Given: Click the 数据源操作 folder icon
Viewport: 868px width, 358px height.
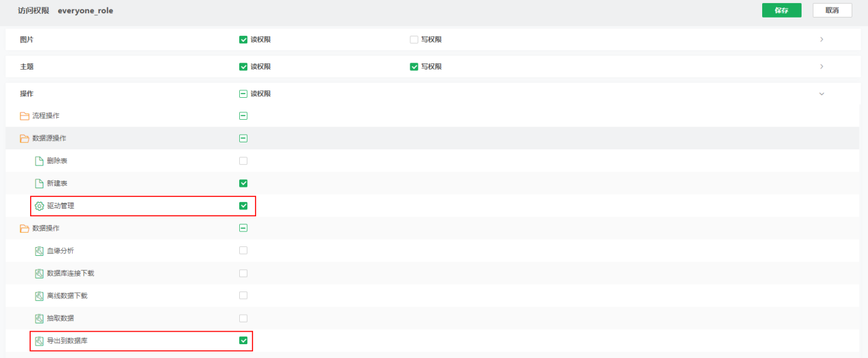Looking at the screenshot, I should point(24,139).
